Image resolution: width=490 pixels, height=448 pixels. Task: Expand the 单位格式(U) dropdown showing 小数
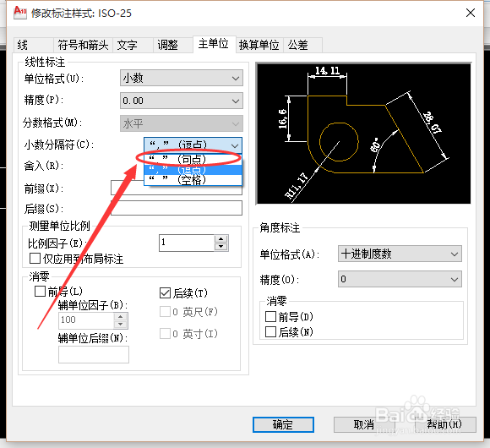click(182, 78)
